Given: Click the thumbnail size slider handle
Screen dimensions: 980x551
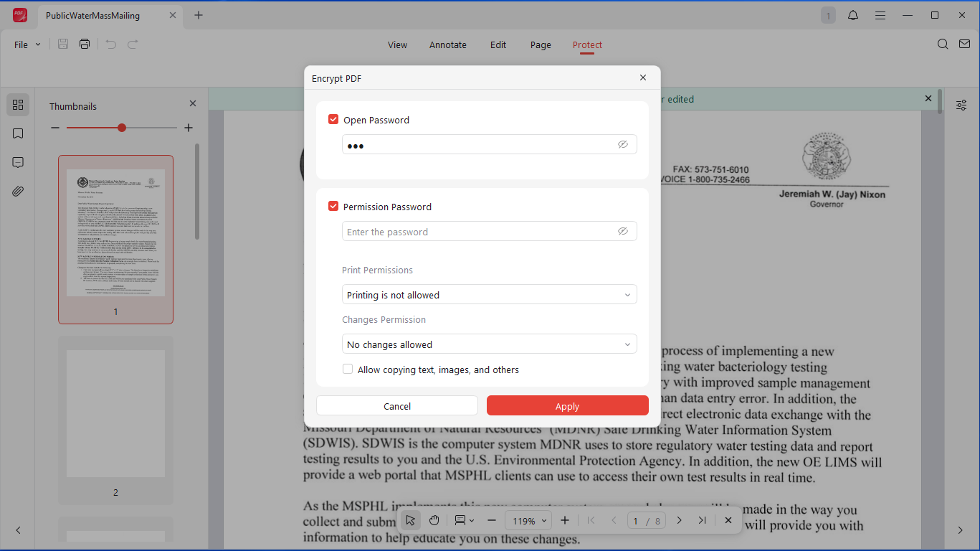Looking at the screenshot, I should pyautogui.click(x=122, y=128).
